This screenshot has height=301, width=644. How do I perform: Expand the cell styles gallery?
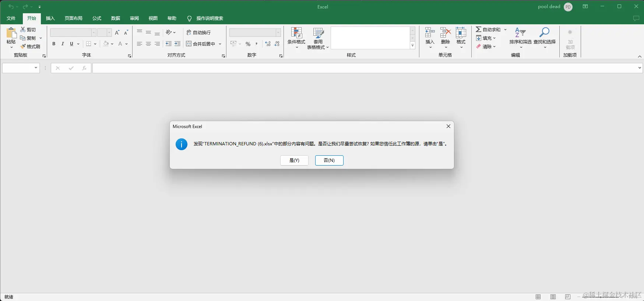(x=413, y=46)
